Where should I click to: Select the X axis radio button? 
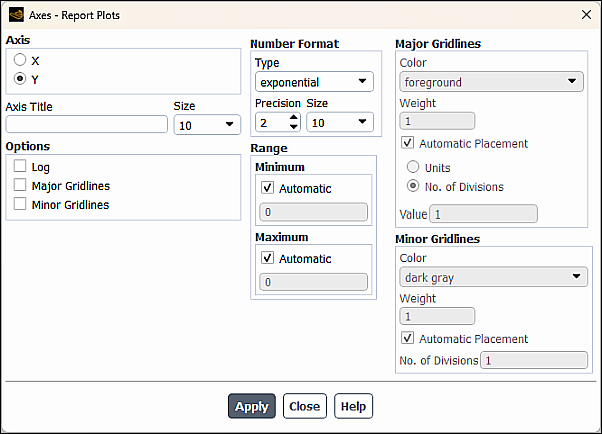(20, 61)
